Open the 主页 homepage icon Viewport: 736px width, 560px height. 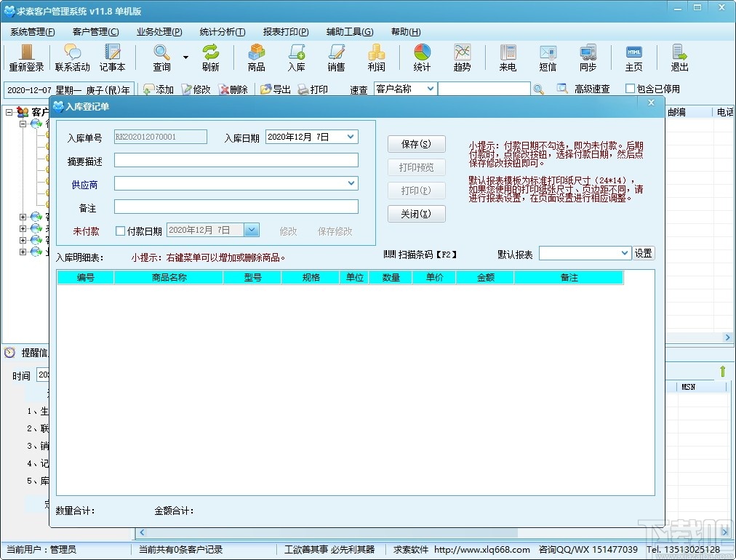tap(633, 57)
